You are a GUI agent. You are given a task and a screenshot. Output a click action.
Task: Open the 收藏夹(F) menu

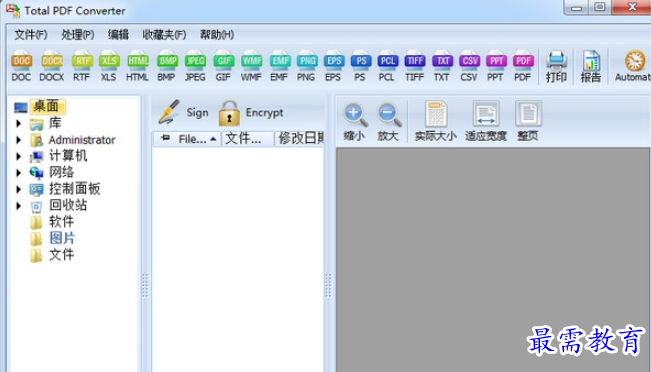coord(164,34)
